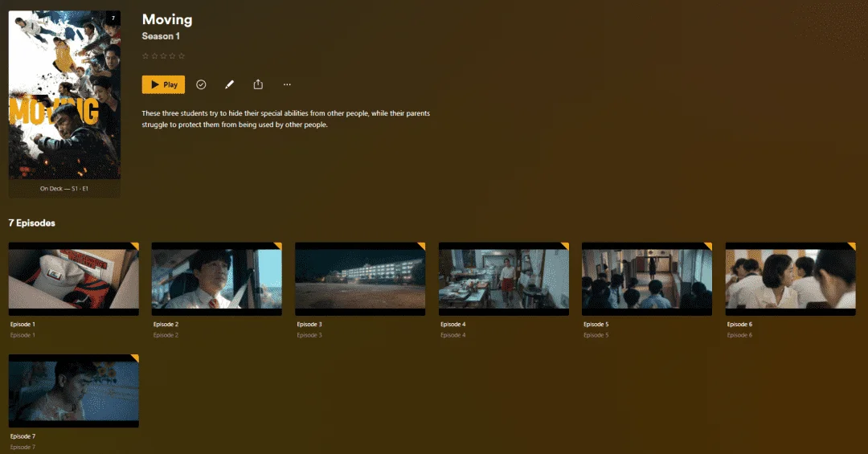Open the Moving season poster
Image resolution: width=868 pixels, height=454 pixels.
64,95
